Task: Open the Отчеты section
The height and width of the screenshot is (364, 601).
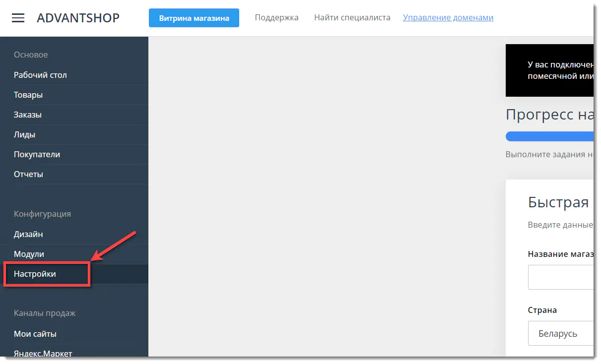Action: point(28,174)
